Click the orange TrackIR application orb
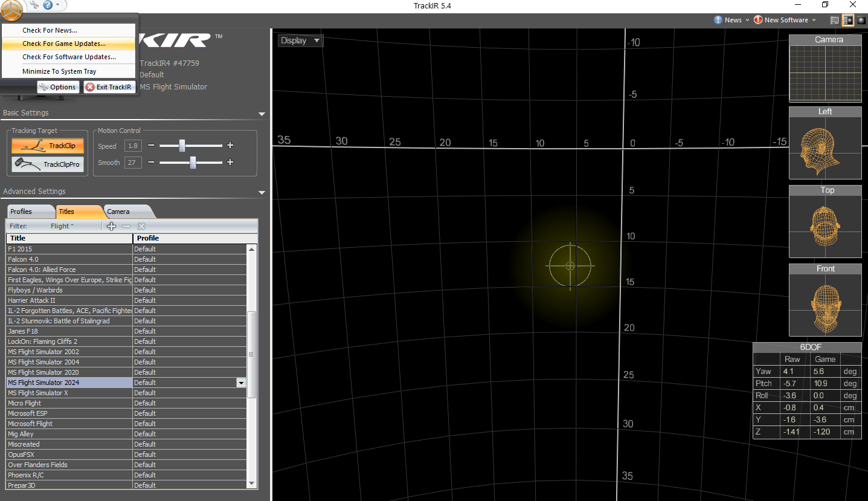Viewport: 868px width, 501px height. pyautogui.click(x=11, y=9)
